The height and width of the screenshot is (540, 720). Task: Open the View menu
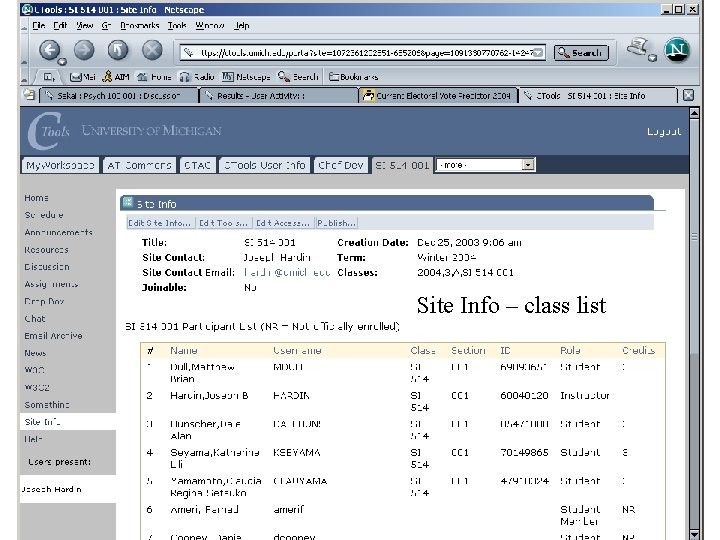(x=84, y=25)
